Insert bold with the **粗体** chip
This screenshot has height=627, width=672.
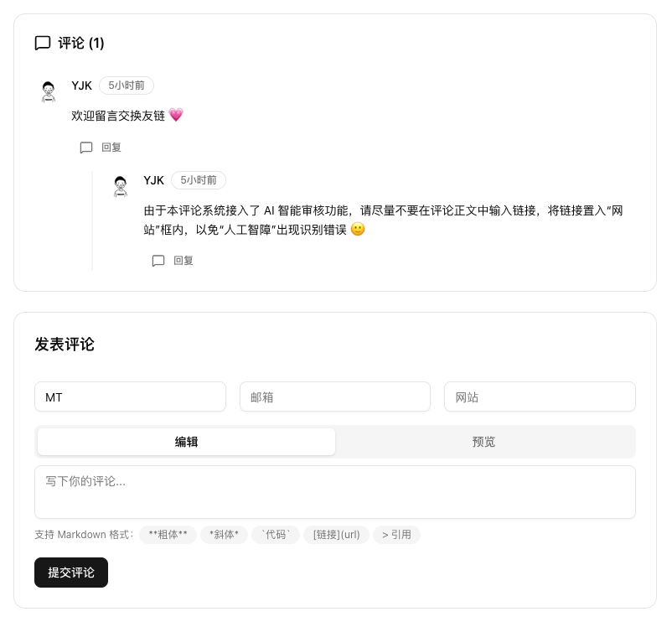coord(168,535)
